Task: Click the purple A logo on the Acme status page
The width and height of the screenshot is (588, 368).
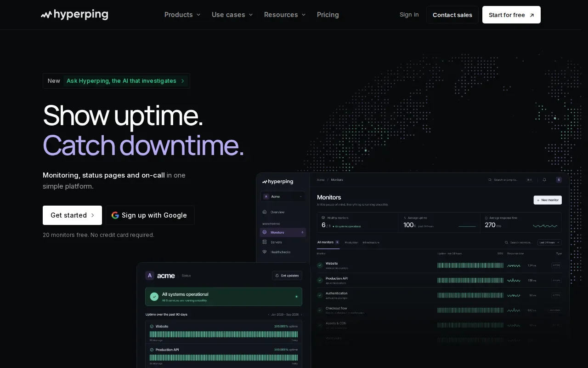Action: (x=150, y=276)
